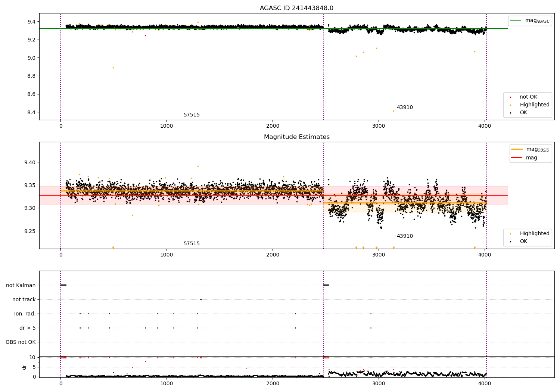
Task: Click the Magnitude Estimates subplot title
Action: click(296, 137)
